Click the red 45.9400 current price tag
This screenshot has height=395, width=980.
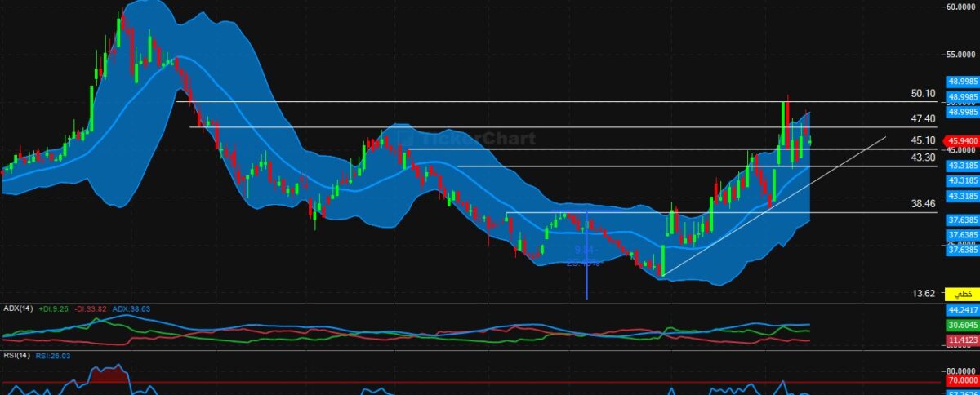point(960,140)
